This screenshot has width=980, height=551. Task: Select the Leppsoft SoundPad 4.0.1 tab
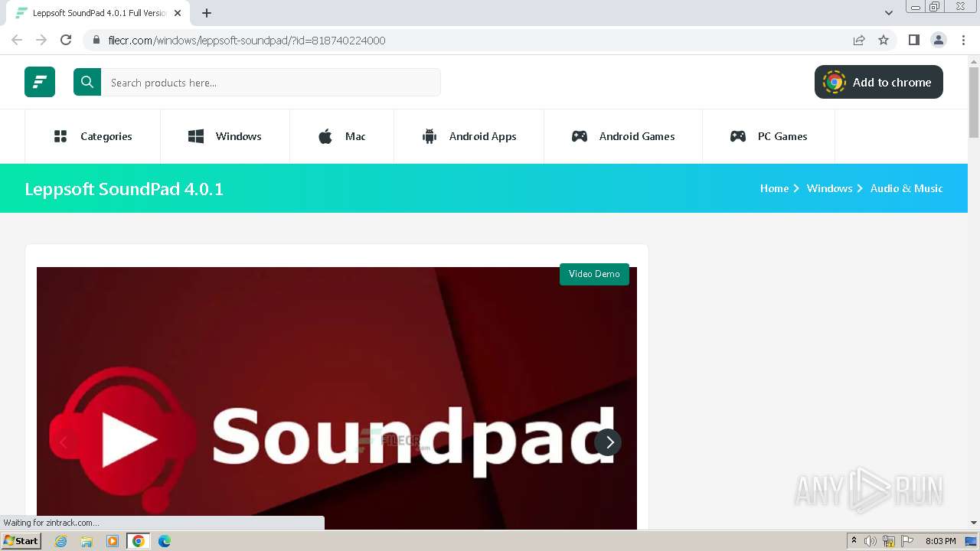[98, 13]
